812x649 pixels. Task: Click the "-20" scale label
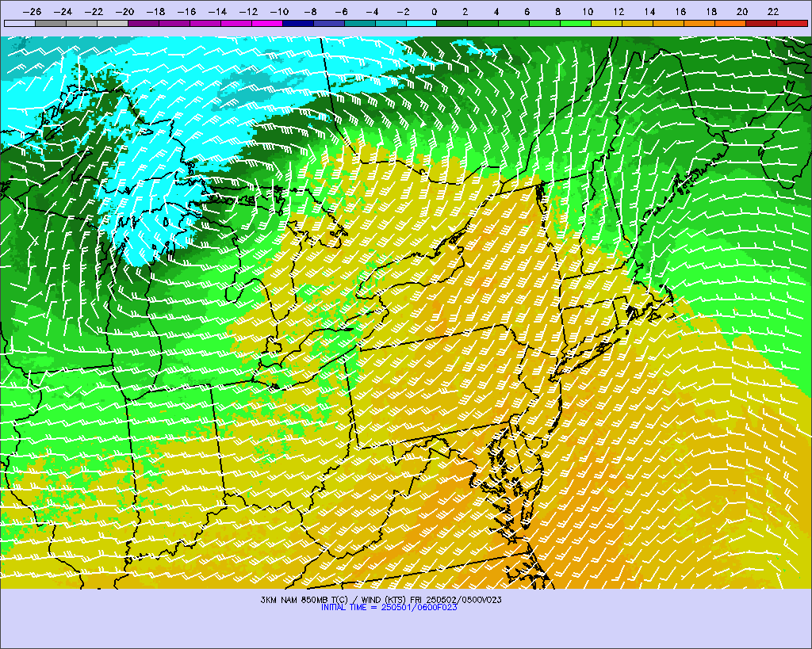point(124,12)
